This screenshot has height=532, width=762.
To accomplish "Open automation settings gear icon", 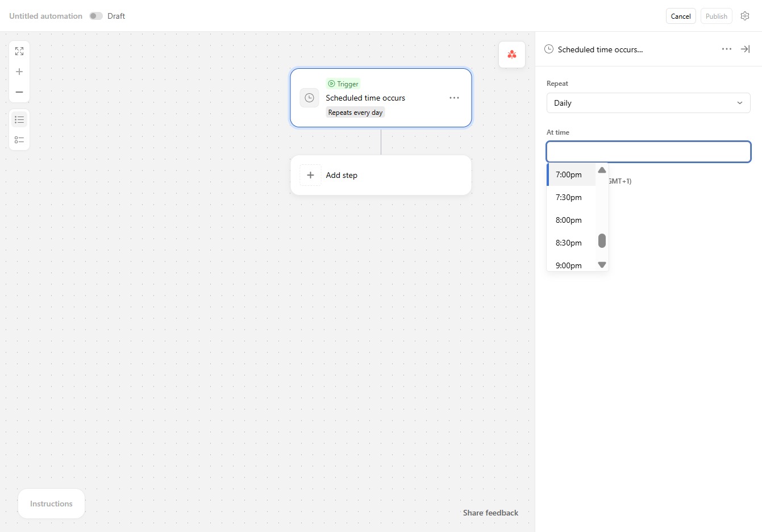I will tap(745, 16).
